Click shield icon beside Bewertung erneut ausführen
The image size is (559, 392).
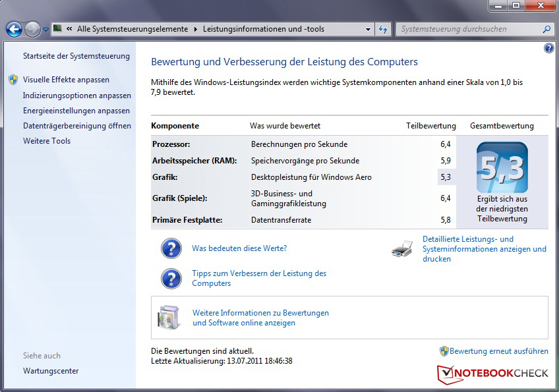coord(444,351)
